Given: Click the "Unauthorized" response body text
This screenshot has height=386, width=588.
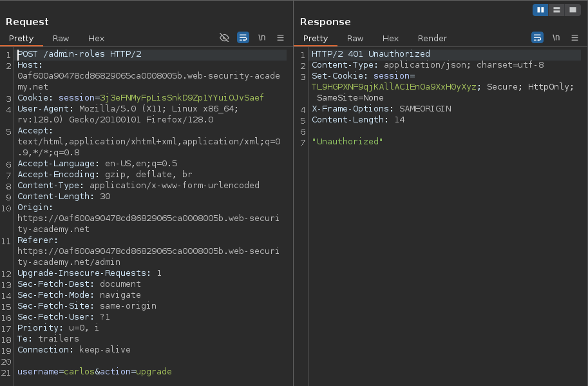Looking at the screenshot, I should (347, 142).
